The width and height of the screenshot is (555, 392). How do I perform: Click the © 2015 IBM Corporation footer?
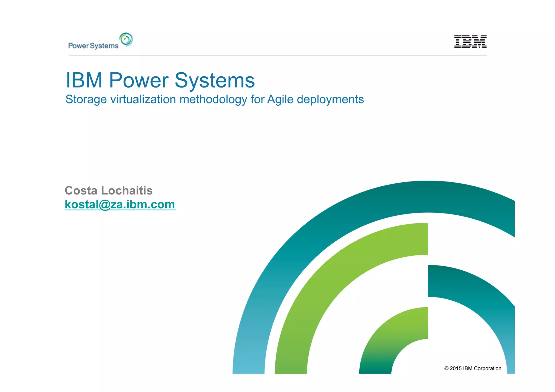click(x=473, y=368)
